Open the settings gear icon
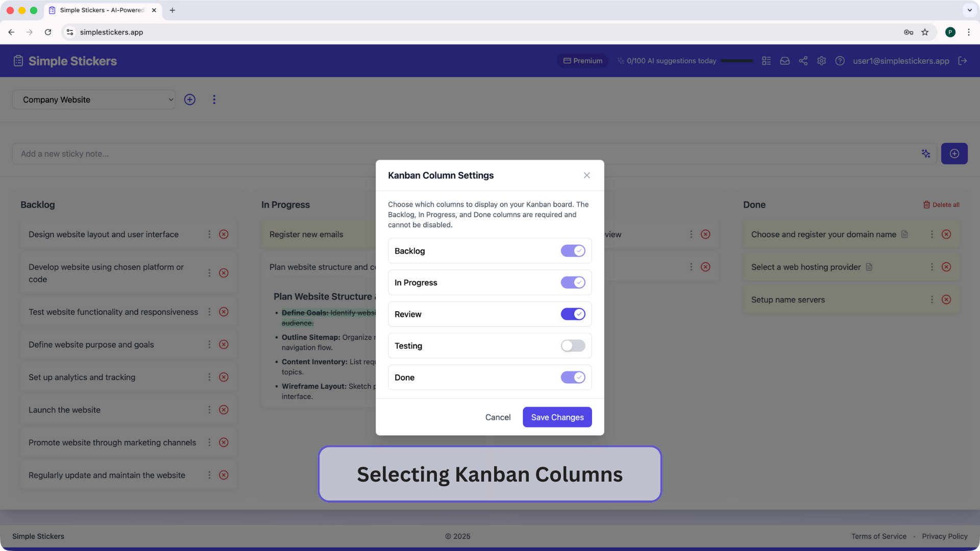Viewport: 980px width, 551px height. coord(821,61)
